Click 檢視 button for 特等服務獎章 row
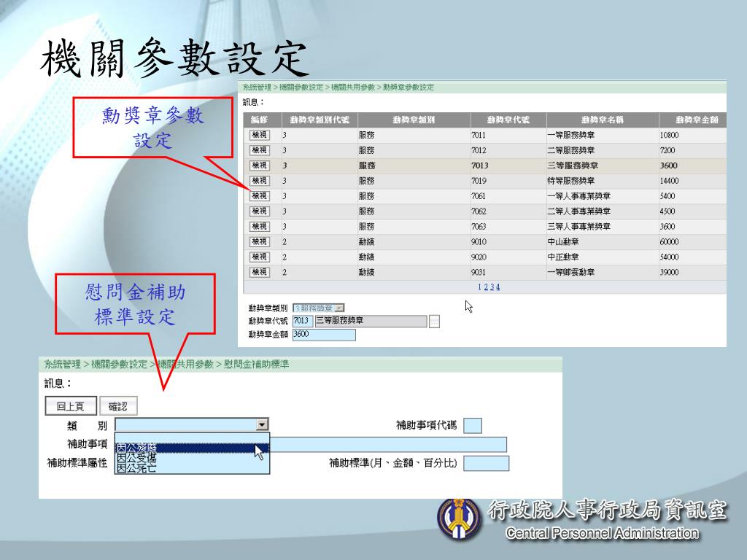 tap(259, 181)
